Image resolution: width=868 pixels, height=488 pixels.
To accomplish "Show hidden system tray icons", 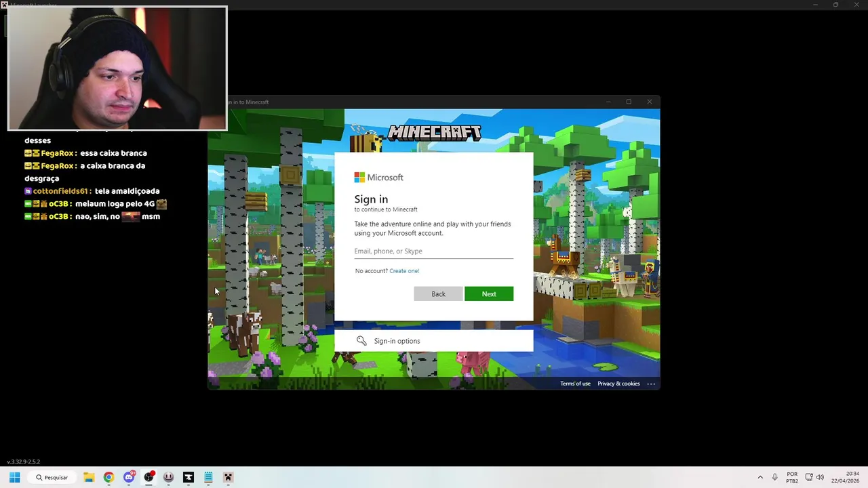I will coord(760,477).
